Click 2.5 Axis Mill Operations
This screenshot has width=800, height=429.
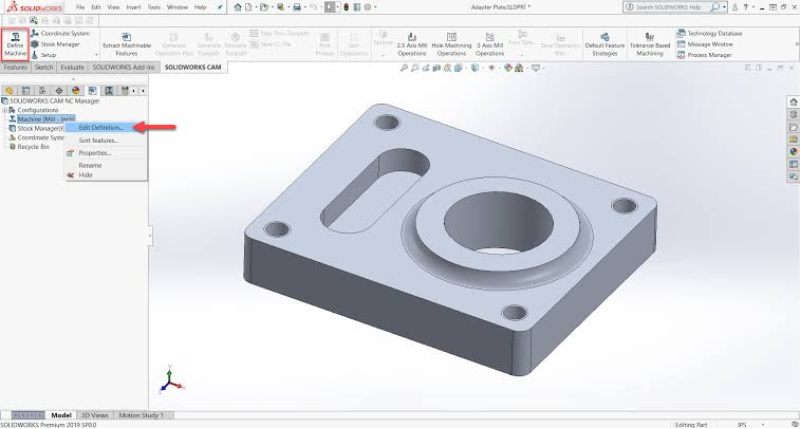[x=412, y=44]
